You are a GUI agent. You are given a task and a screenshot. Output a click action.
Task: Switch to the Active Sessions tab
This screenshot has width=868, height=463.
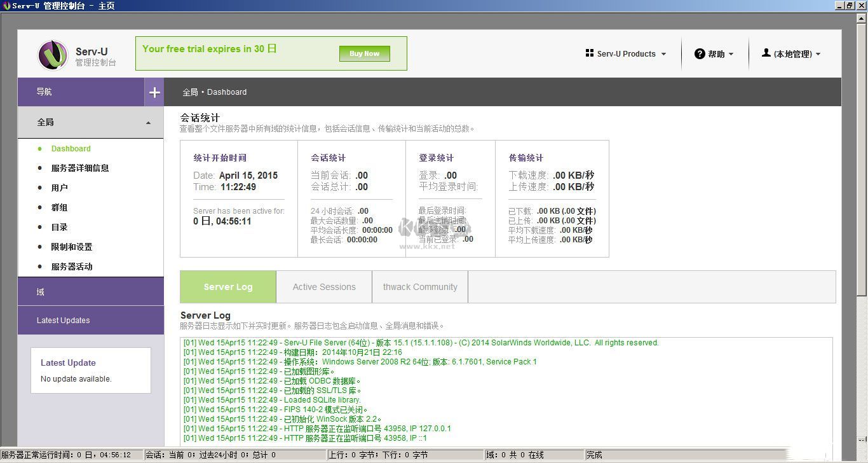click(323, 286)
